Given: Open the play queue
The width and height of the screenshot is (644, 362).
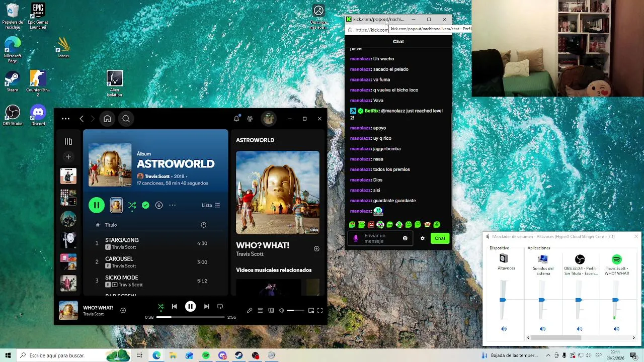Looking at the screenshot, I should point(260,311).
